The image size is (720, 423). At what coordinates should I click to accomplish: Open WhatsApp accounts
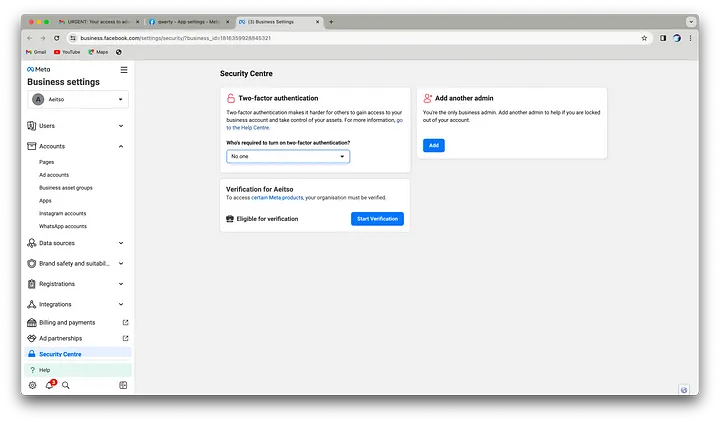(x=63, y=226)
